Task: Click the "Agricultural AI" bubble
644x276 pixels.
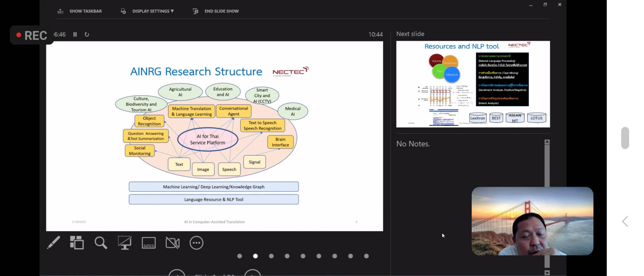Action: (x=180, y=92)
